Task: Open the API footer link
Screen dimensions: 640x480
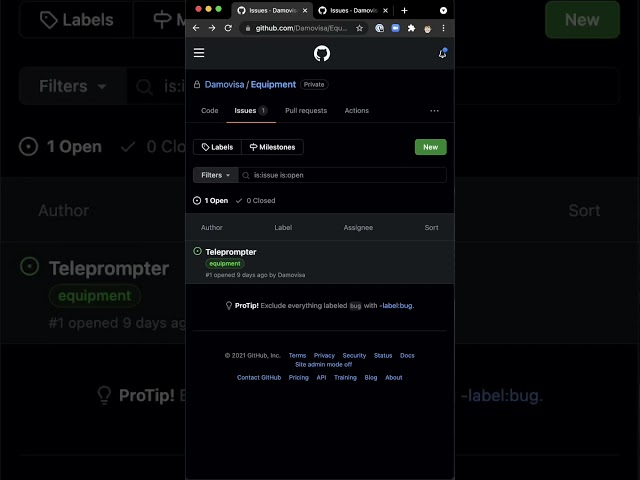Action: (x=321, y=378)
